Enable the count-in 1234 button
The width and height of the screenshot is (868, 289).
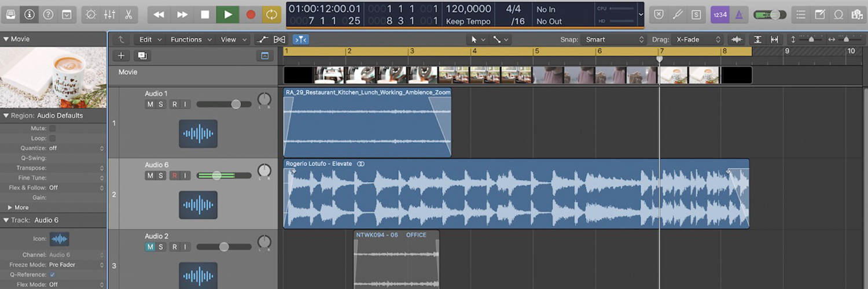pyautogui.click(x=720, y=14)
